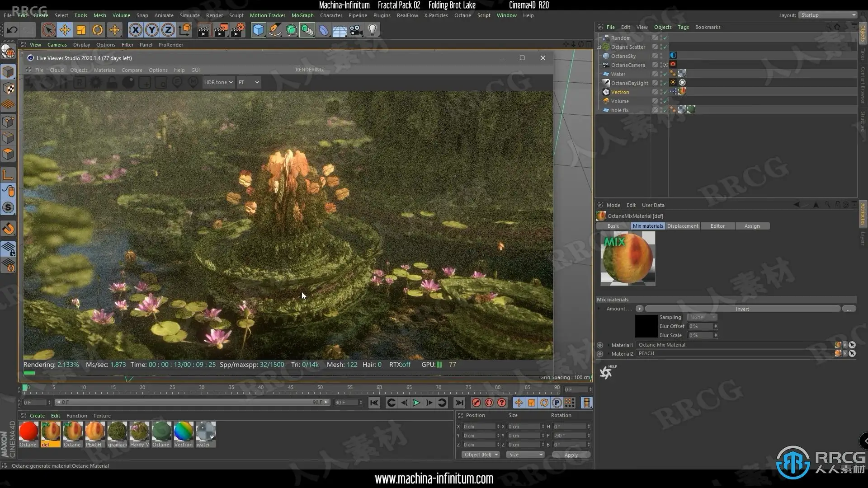This screenshot has height=488, width=868.
Task: Click the Camera object icon in toolbar
Action: [x=356, y=30]
